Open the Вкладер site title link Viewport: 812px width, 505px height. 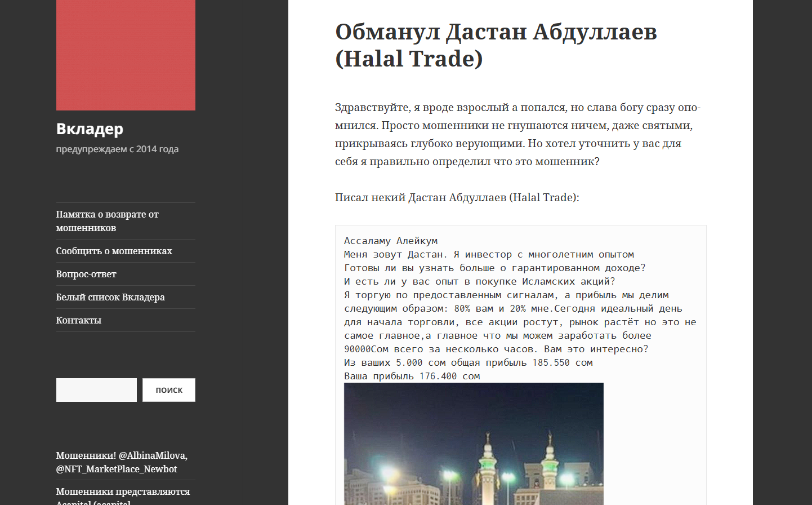(90, 129)
